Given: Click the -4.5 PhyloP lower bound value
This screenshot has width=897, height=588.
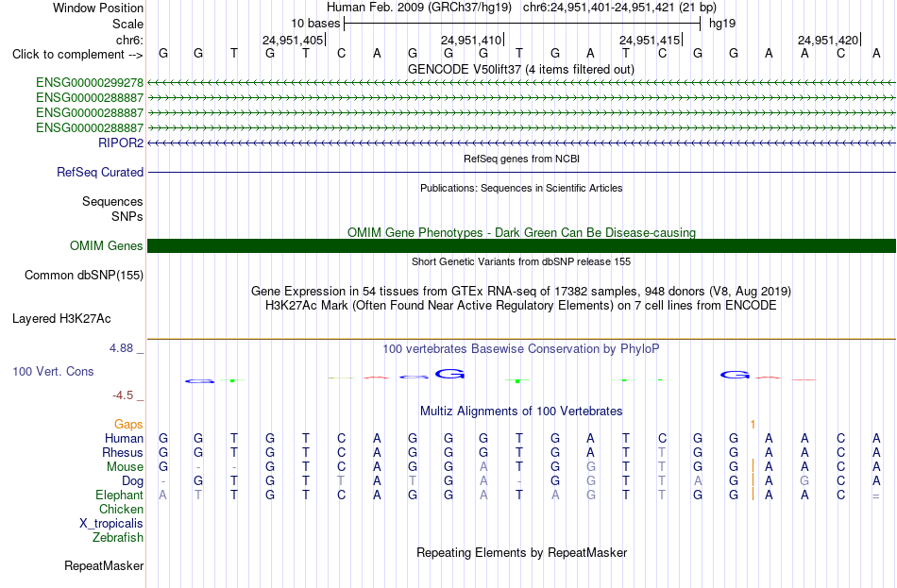Looking at the screenshot, I should click(123, 395).
